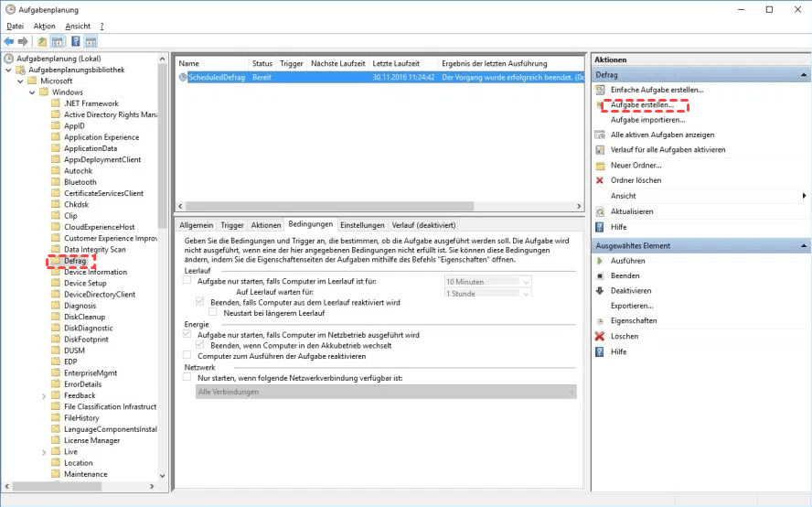Select the DiskCleanup folder in tree

point(85,317)
